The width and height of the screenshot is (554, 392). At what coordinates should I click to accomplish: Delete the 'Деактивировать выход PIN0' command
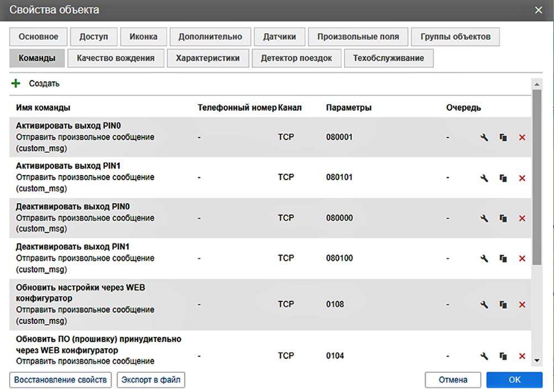[522, 219]
